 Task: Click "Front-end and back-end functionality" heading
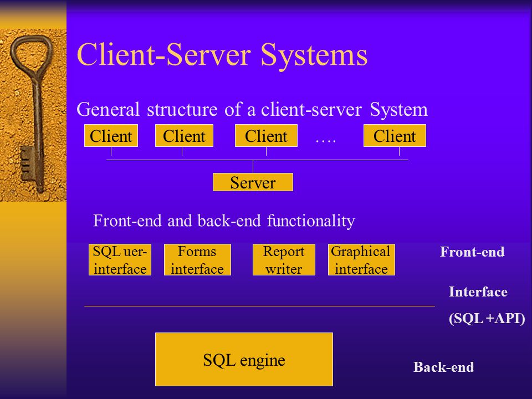click(224, 221)
